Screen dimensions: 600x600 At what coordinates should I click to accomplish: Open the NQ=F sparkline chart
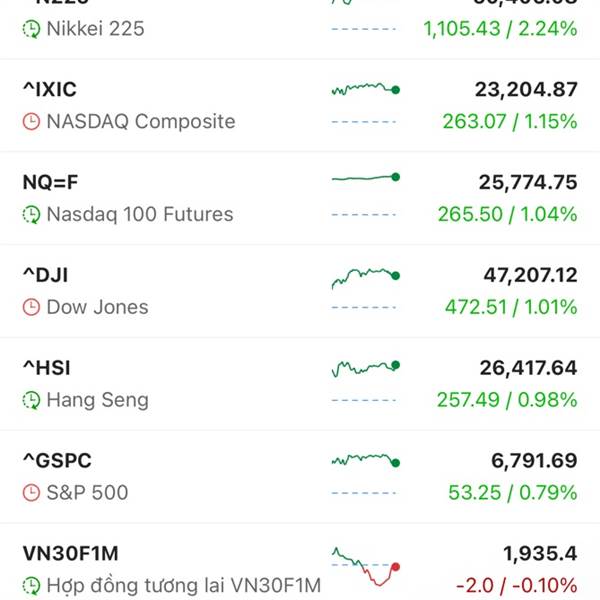pos(365,179)
